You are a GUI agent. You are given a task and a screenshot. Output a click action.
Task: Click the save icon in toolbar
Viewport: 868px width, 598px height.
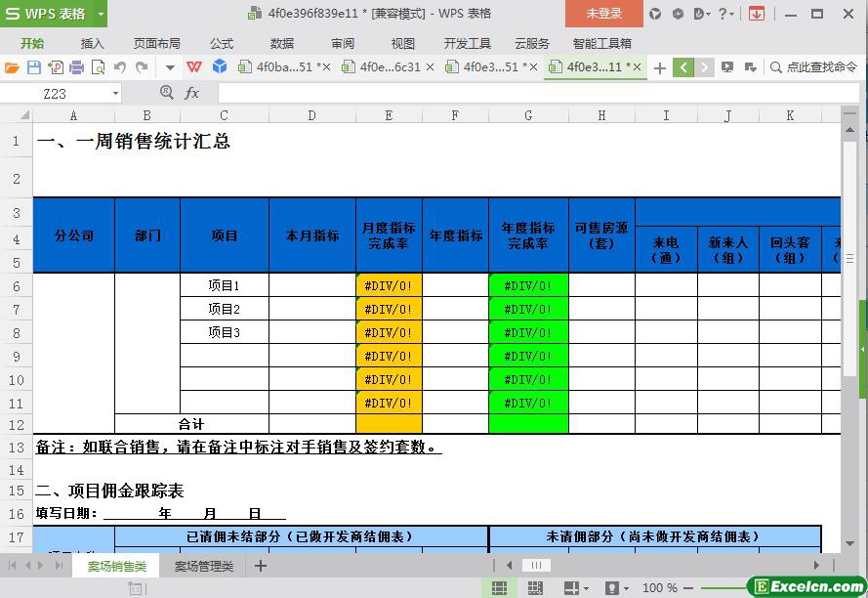(x=33, y=67)
